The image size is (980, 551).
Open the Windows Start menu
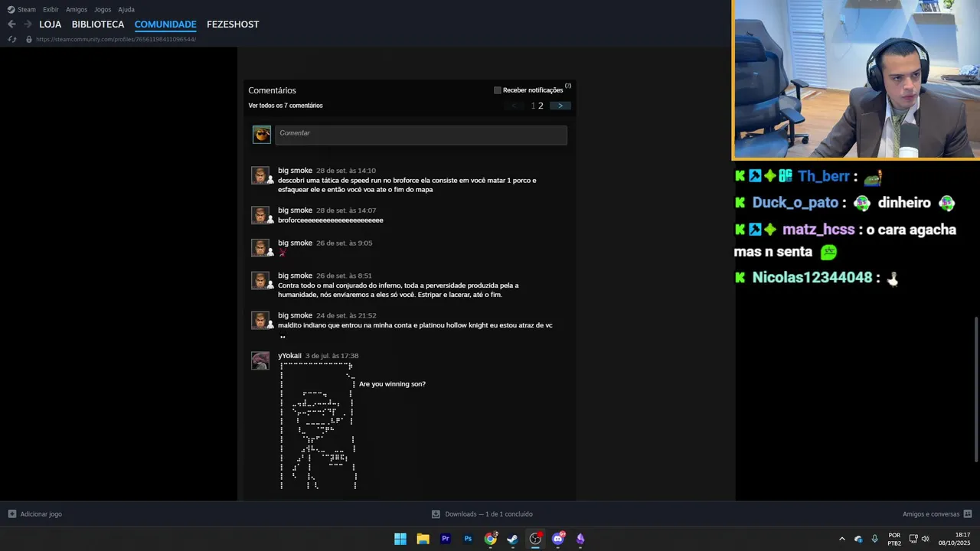(400, 539)
